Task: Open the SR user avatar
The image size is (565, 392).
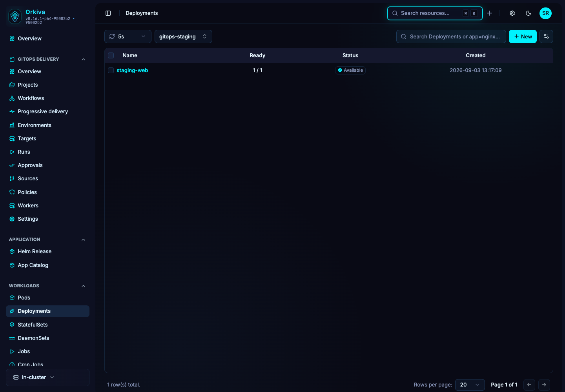Action: click(545, 13)
